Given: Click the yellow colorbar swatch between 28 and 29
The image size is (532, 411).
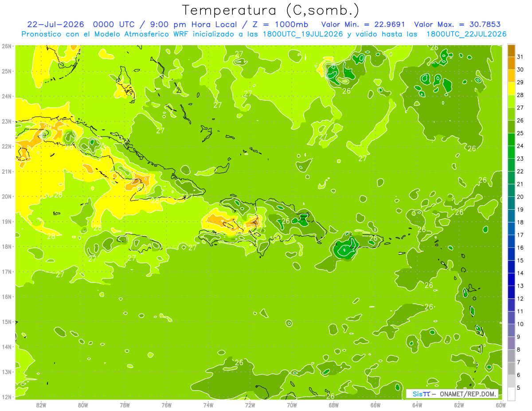Looking at the screenshot, I should (x=511, y=89).
